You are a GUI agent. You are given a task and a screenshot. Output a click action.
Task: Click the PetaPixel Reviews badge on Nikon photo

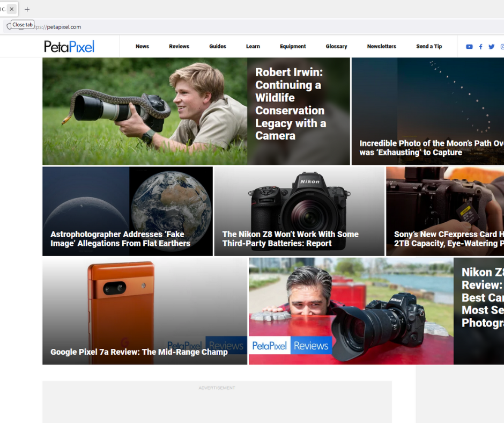pos(291,345)
